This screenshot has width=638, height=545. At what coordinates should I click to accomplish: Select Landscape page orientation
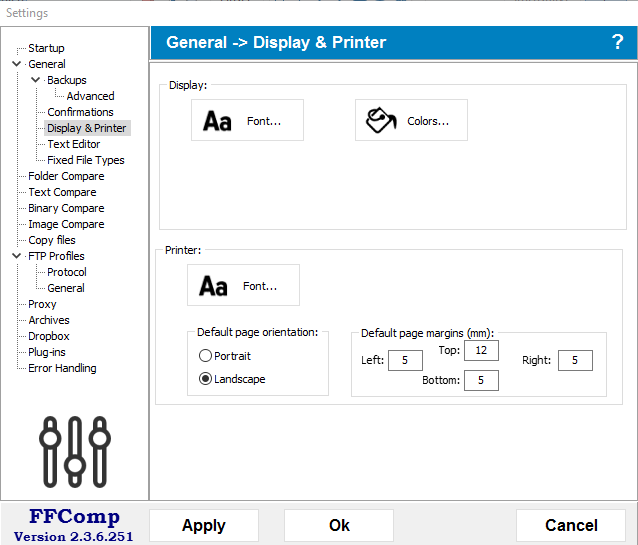pos(205,379)
